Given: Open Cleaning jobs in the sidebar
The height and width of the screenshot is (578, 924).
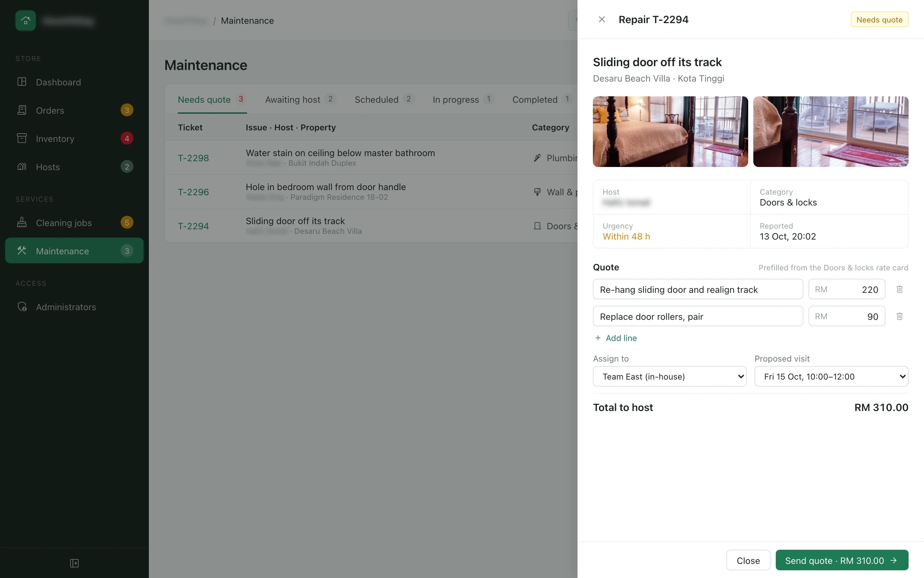Looking at the screenshot, I should coord(74,223).
